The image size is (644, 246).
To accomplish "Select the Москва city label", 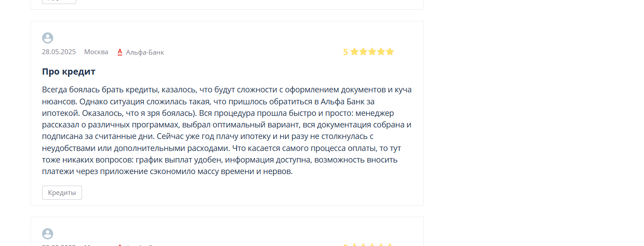I will click(96, 52).
